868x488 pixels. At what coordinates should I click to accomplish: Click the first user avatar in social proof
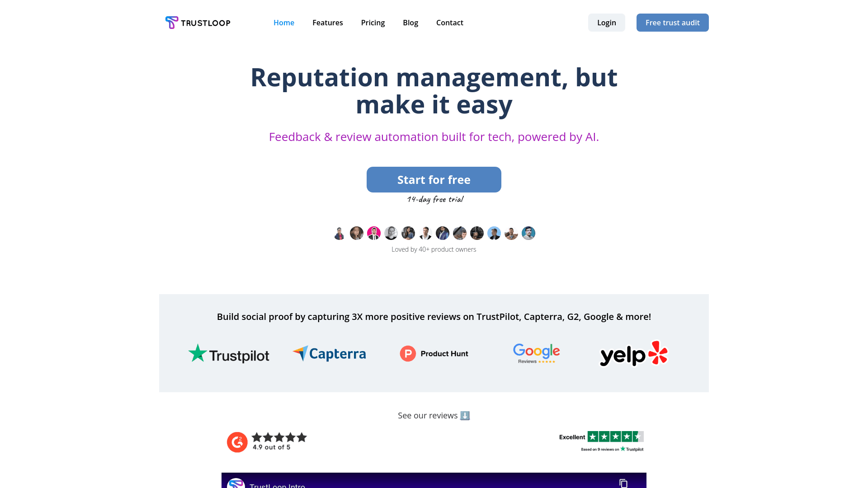pyautogui.click(x=340, y=233)
